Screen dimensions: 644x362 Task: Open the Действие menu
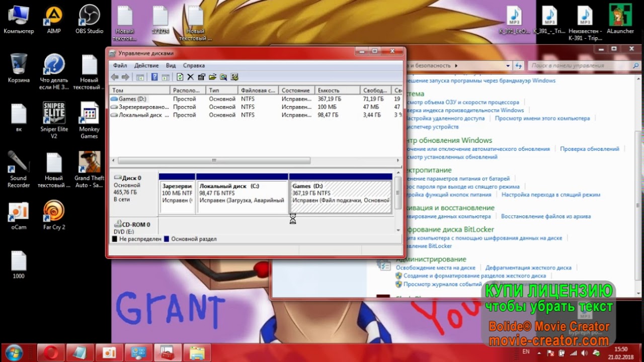click(x=146, y=65)
